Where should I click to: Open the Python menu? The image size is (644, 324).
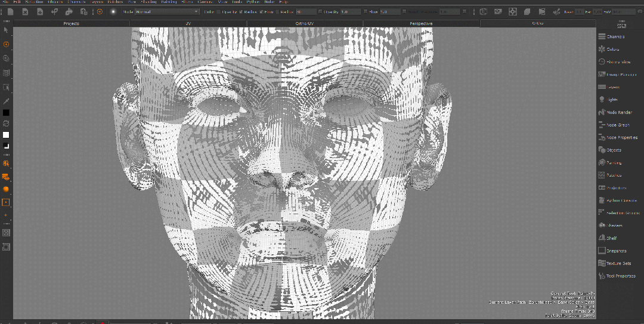point(253,2)
